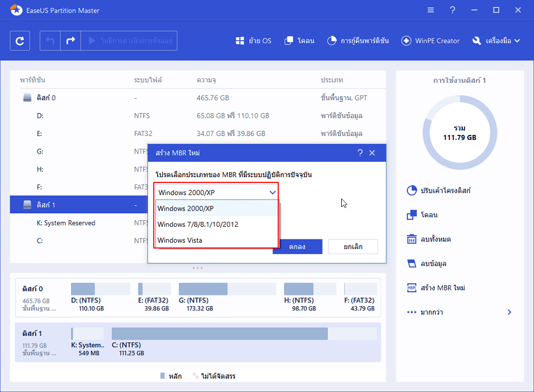Screen dimensions: 534x392
Task: Click the undo arrow button
Action: pos(50,41)
